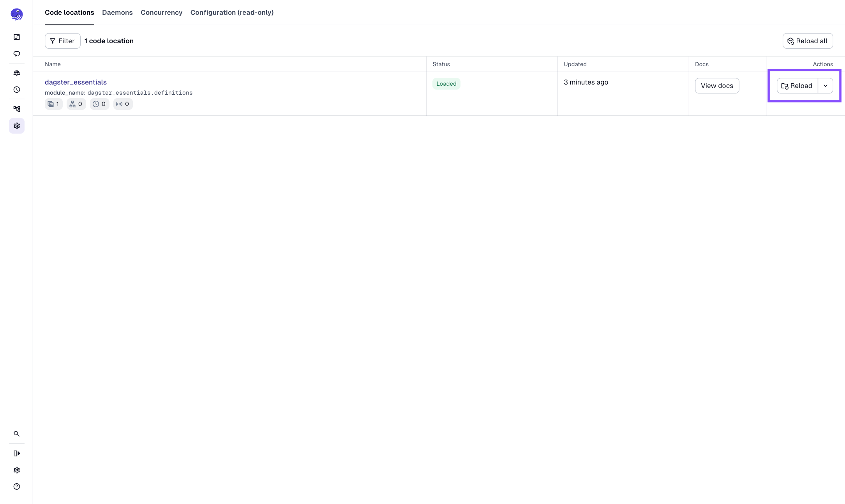Click View docs for dagster_essentials

717,86
